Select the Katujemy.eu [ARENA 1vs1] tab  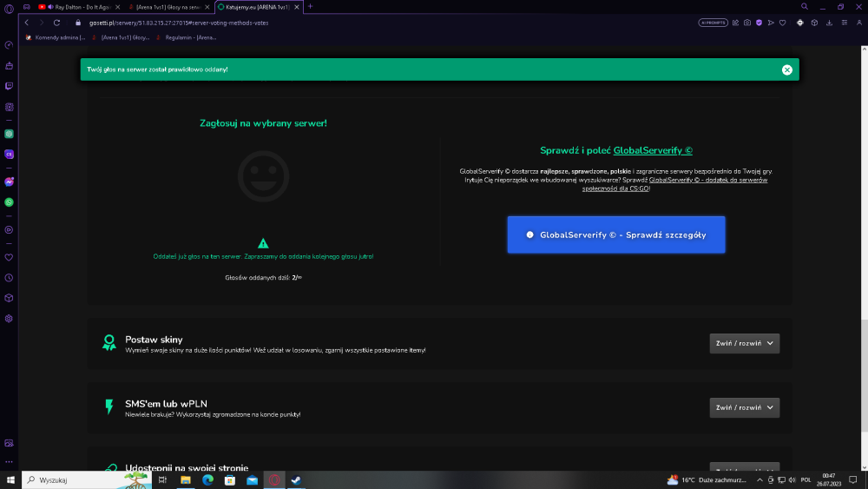point(258,7)
